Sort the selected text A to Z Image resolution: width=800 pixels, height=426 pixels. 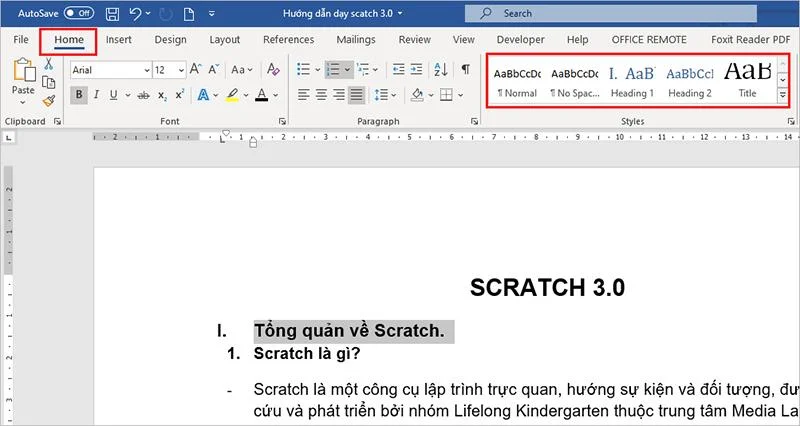[x=441, y=69]
